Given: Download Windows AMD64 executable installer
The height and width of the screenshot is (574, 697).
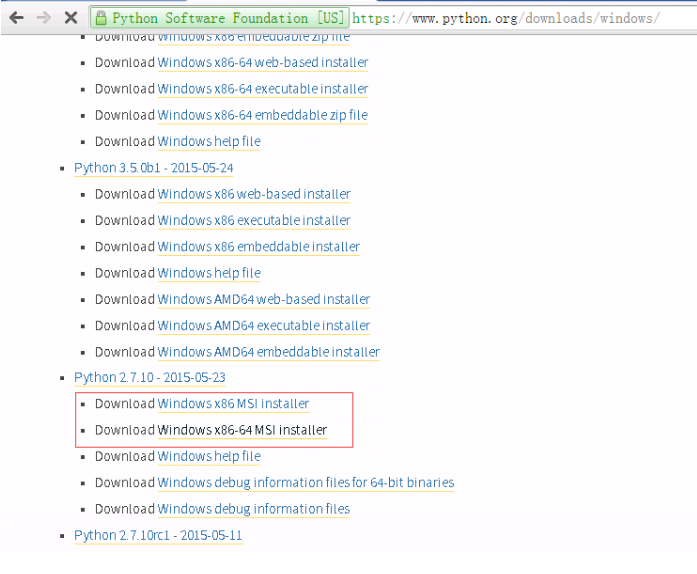Looking at the screenshot, I should (264, 325).
